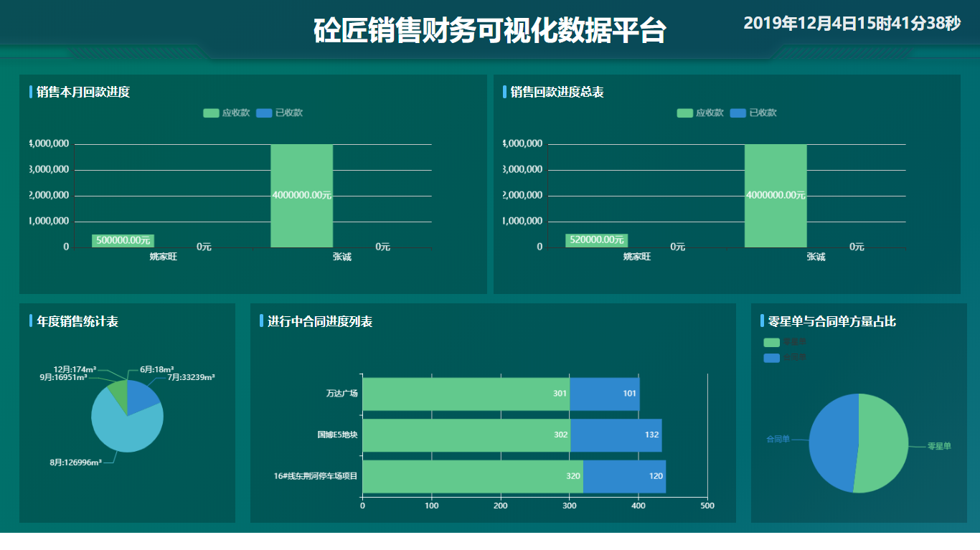
Task: Click 500000.00元 bar for 姚家旺
Action: click(x=123, y=240)
